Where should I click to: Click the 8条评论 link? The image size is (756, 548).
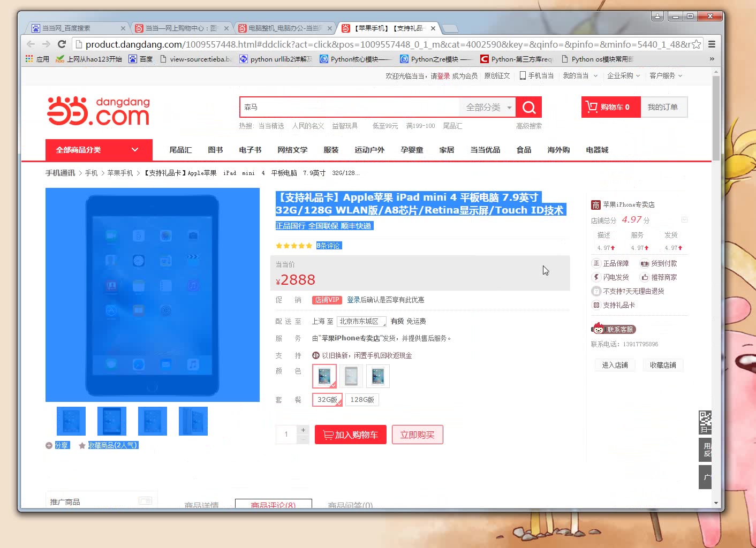point(328,246)
